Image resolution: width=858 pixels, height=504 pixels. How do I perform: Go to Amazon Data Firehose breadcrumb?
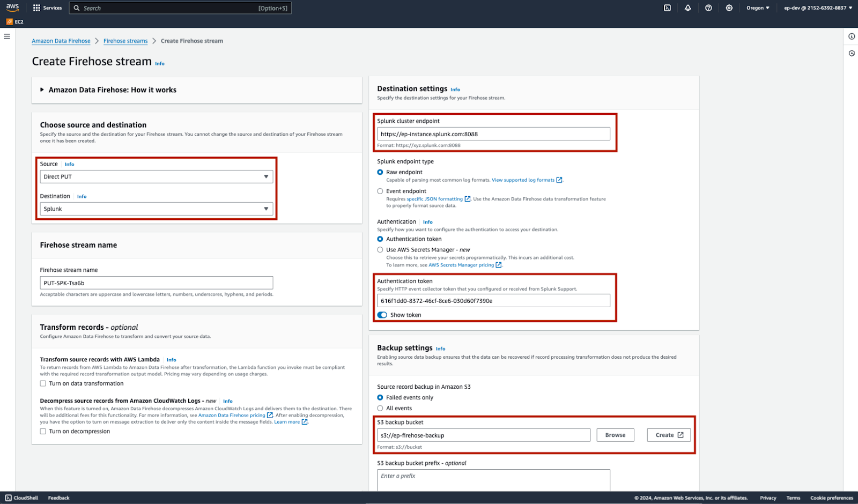click(x=61, y=41)
